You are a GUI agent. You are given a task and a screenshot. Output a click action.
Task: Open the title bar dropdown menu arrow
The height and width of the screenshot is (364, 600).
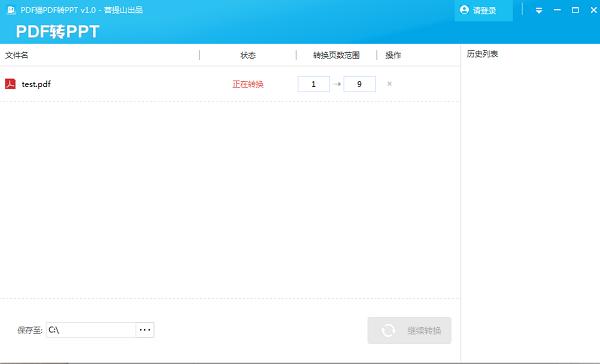539,10
